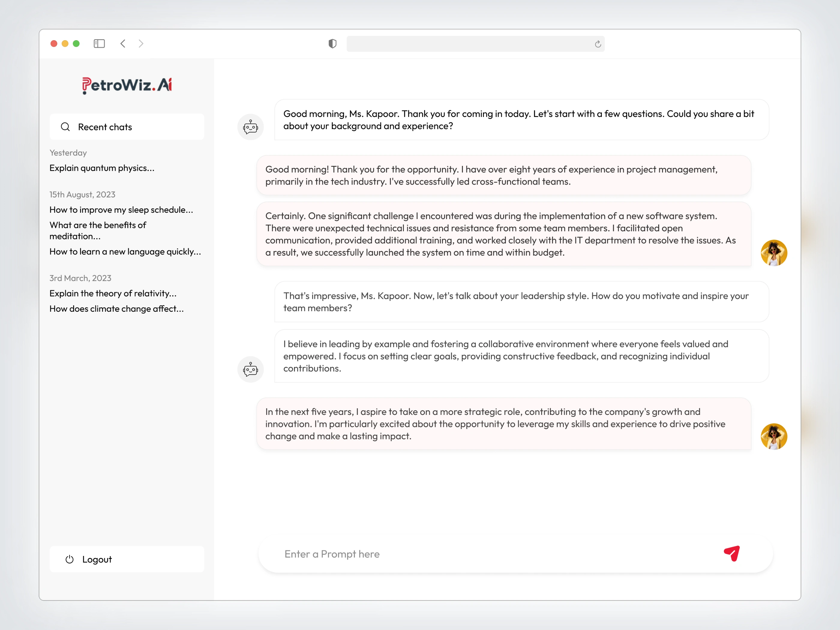Go forward with the browser forward arrow

[141, 44]
